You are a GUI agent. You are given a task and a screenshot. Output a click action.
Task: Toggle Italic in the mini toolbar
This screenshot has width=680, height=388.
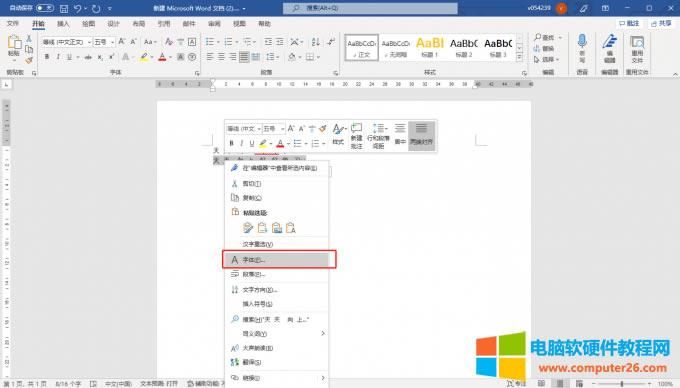pos(242,143)
